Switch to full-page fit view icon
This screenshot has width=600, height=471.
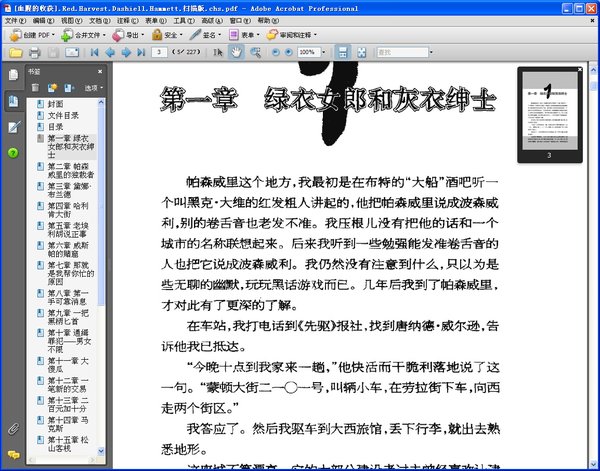362,52
